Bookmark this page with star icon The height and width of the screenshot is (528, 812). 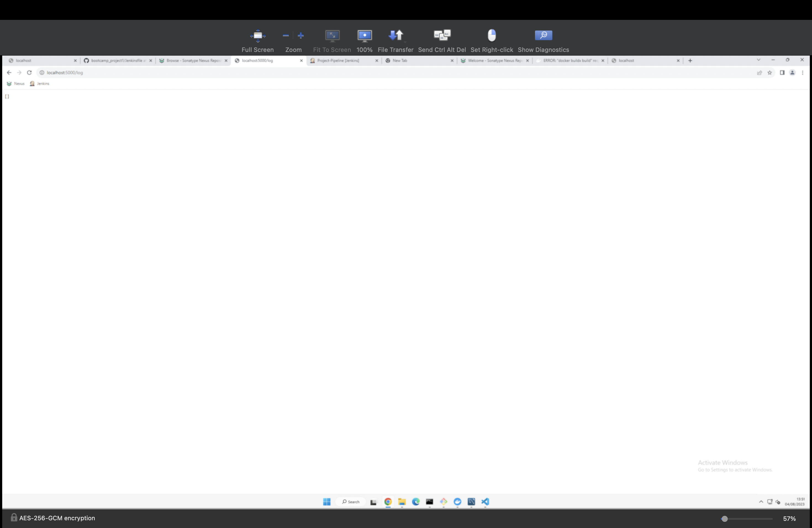click(x=770, y=73)
